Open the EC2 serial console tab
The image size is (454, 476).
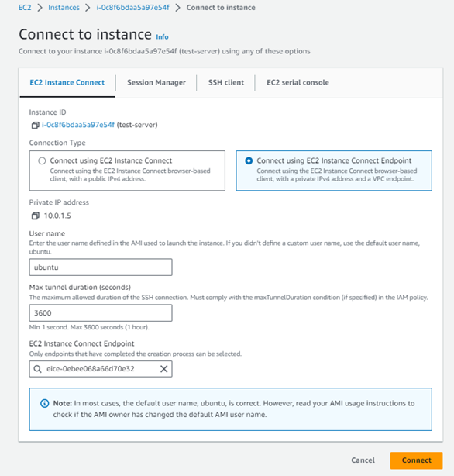(298, 83)
